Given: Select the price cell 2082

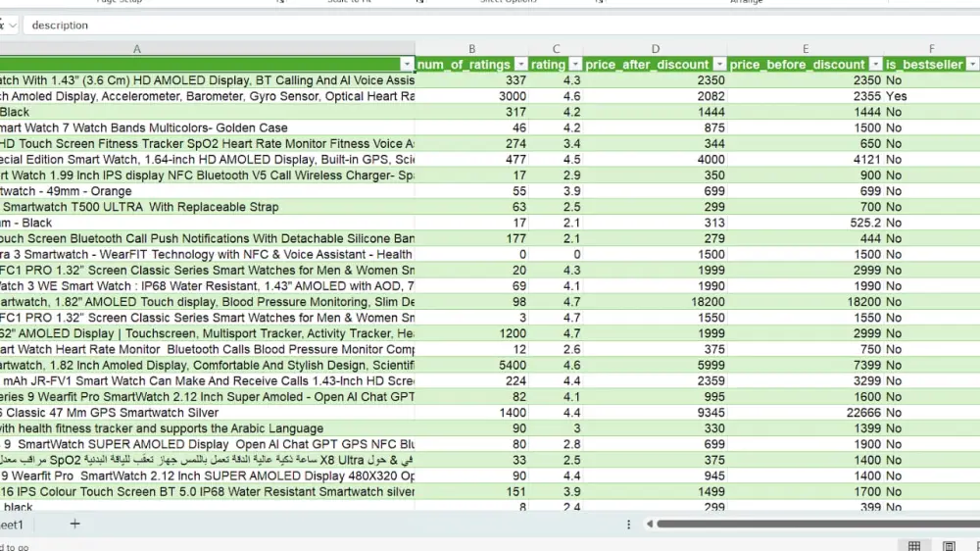Looking at the screenshot, I should pyautogui.click(x=655, y=96).
